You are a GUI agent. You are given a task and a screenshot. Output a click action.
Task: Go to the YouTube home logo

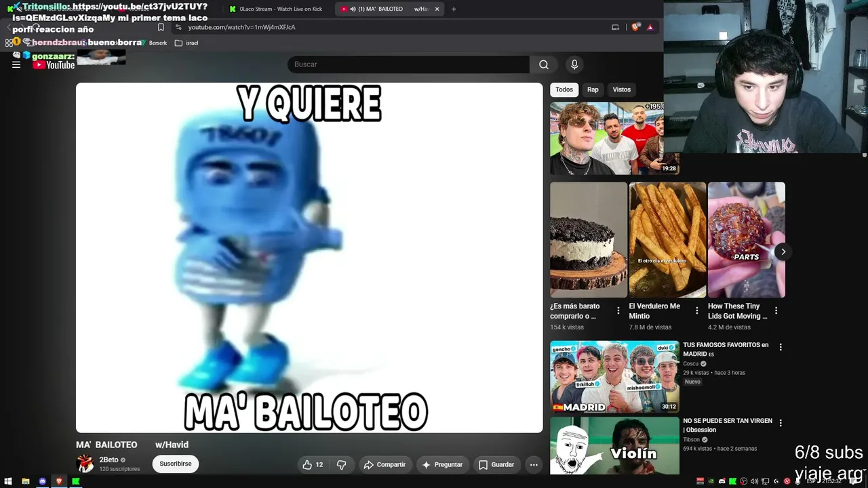point(54,64)
